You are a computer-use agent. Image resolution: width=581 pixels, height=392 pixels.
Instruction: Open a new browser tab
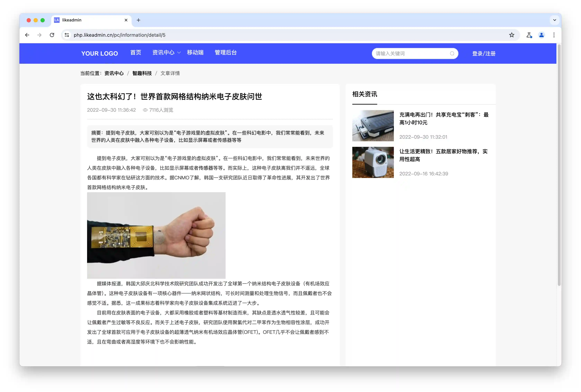point(138,20)
